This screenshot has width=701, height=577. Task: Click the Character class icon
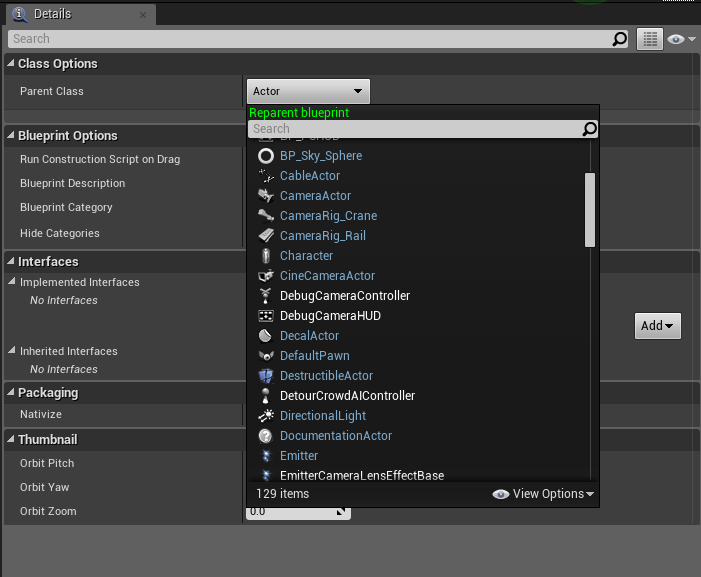click(266, 256)
